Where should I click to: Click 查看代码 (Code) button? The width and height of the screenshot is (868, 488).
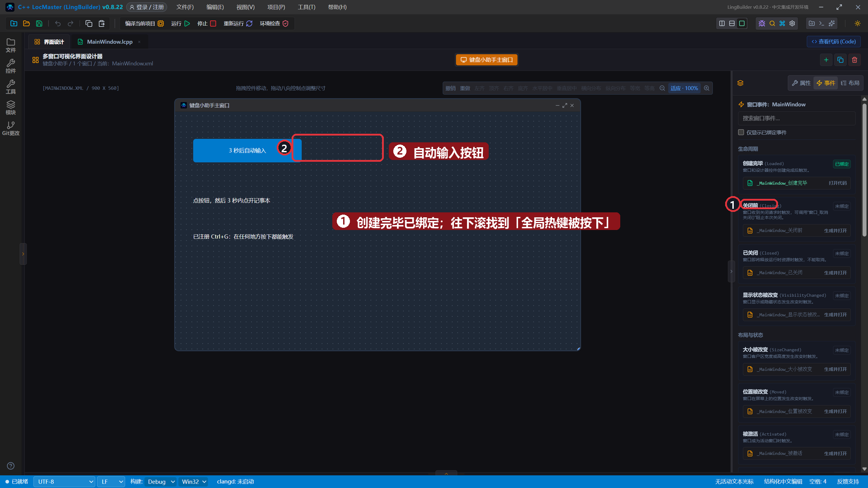pos(834,42)
